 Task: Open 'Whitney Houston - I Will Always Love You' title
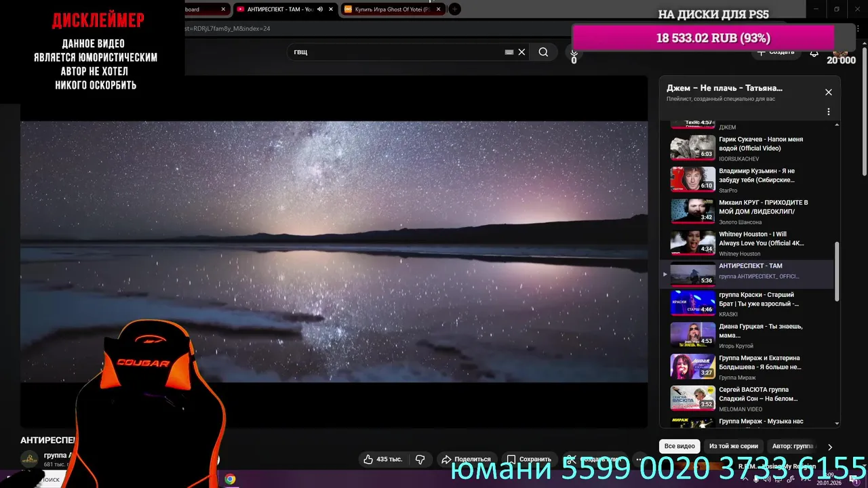coord(762,239)
